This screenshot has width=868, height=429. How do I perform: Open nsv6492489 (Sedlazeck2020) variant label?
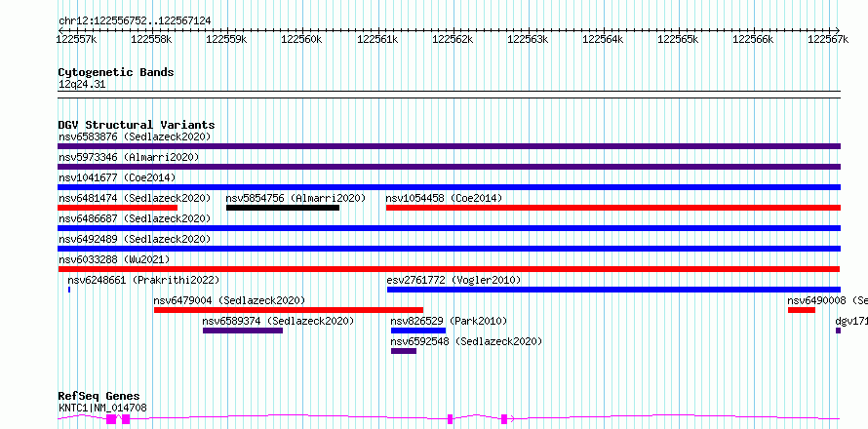135,239
